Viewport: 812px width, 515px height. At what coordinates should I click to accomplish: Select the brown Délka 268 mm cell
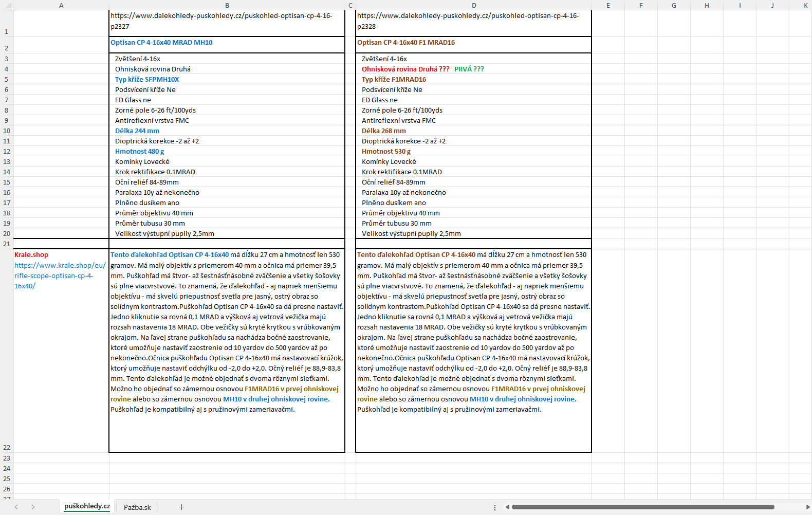click(383, 131)
